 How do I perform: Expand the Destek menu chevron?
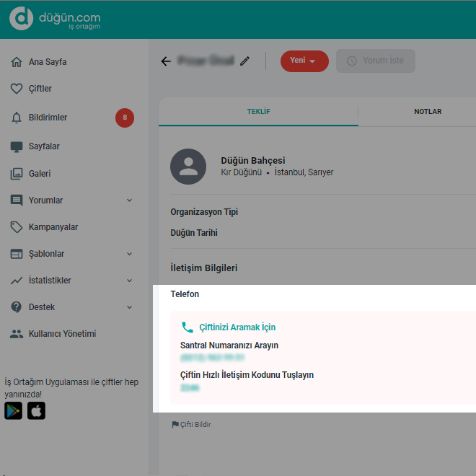tap(129, 307)
